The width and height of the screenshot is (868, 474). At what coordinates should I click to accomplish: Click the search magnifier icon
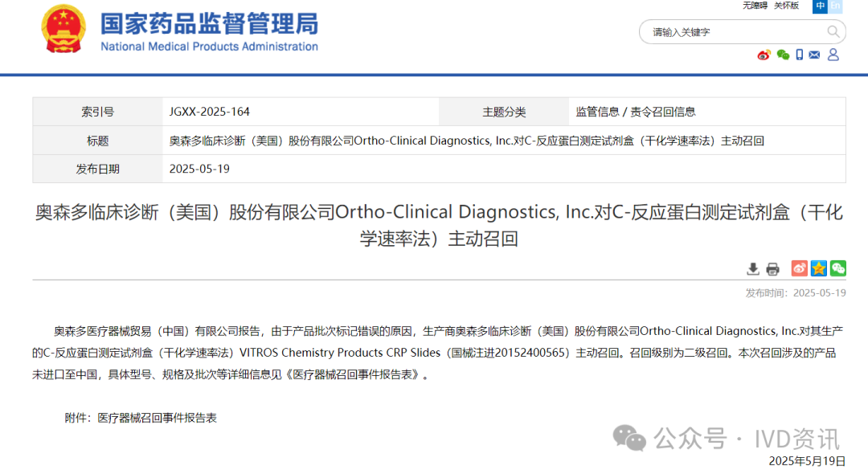click(x=833, y=31)
